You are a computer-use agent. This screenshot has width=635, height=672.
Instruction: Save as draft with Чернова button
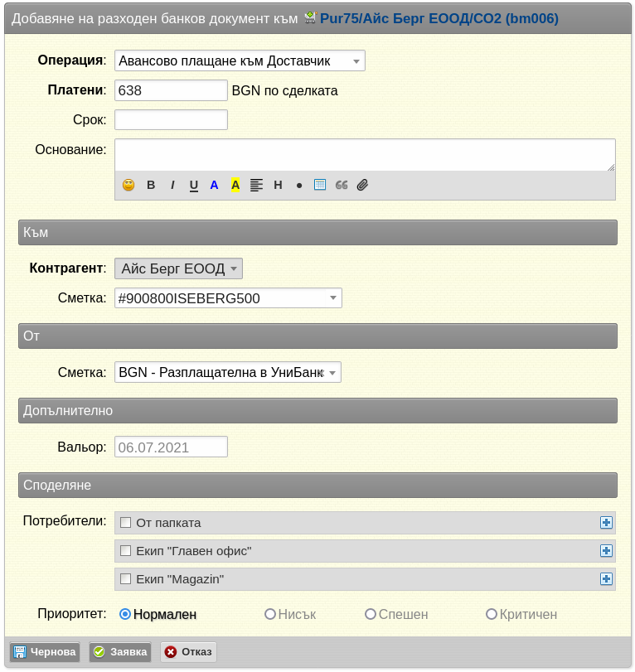pos(45,652)
